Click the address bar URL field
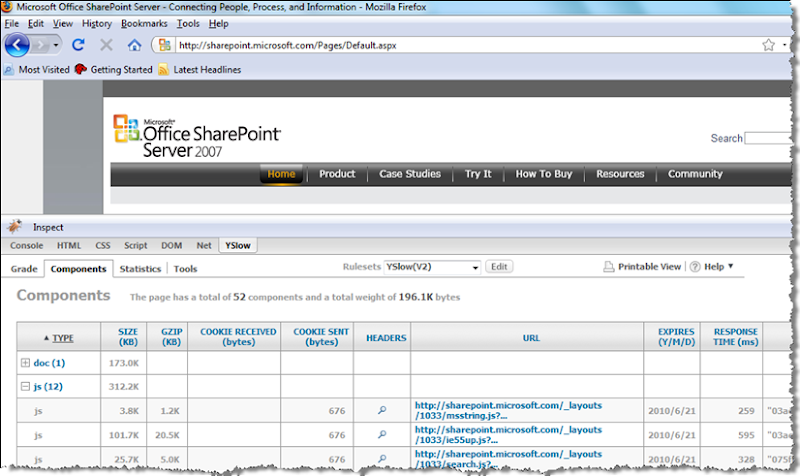 point(467,45)
